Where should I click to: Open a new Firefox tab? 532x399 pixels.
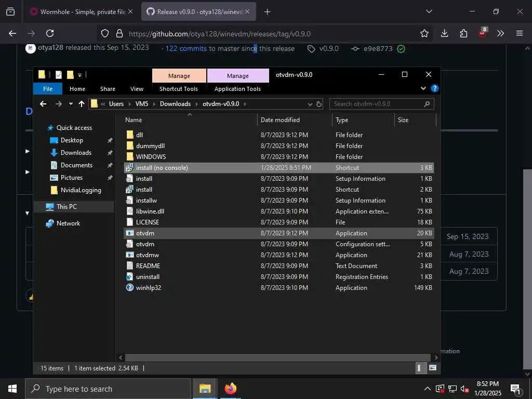267,12
